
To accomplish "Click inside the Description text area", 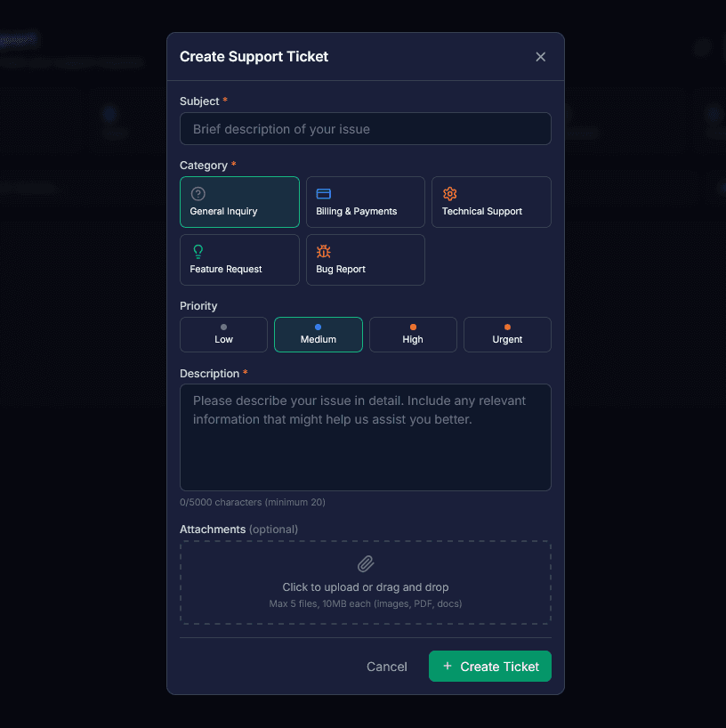I will pos(365,436).
